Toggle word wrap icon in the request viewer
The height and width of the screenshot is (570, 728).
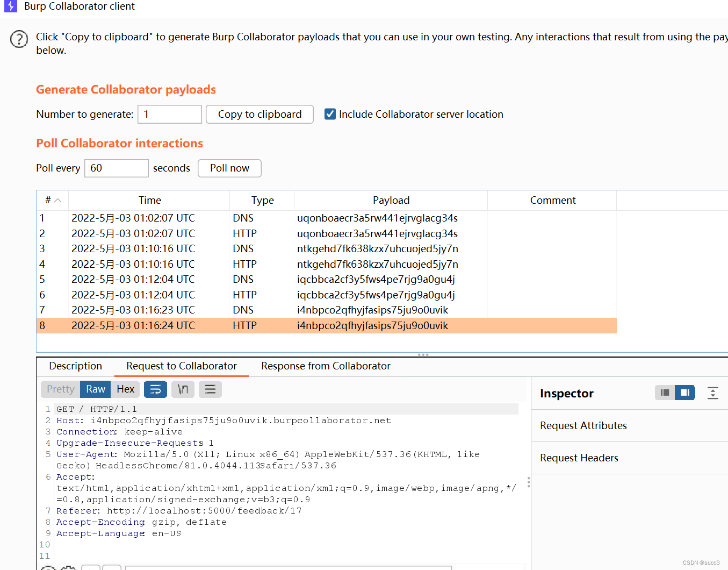155,389
